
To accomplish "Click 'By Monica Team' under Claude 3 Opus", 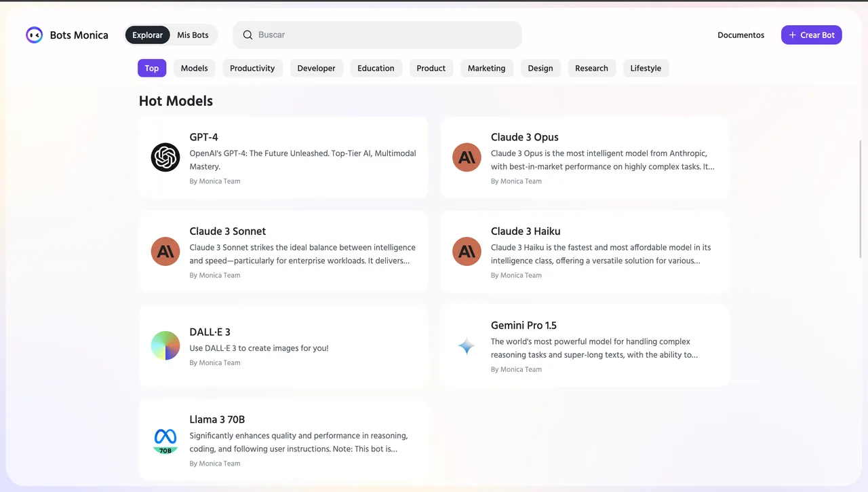I will [x=516, y=181].
